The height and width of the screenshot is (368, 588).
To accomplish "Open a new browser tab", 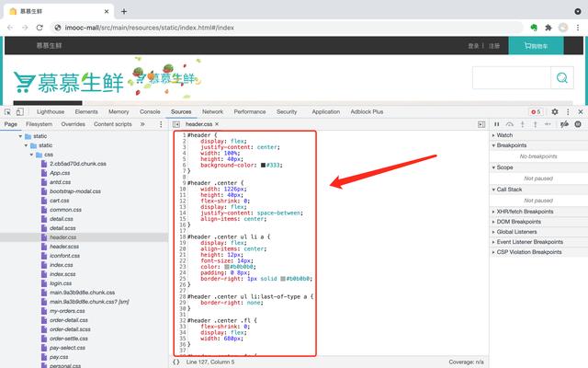I will [x=124, y=11].
